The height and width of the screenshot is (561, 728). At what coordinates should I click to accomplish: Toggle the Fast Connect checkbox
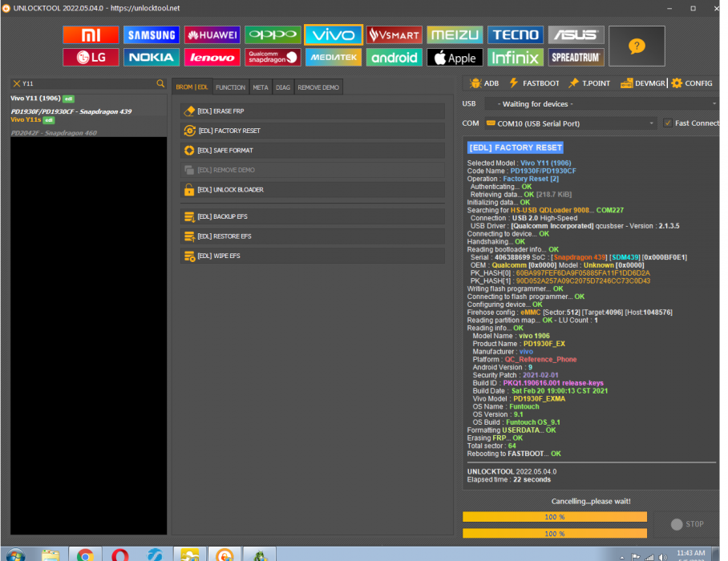pos(668,123)
